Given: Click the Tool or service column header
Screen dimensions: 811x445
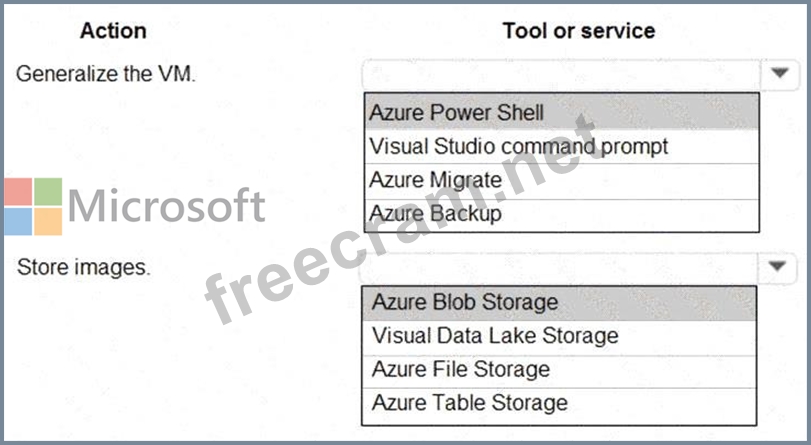Looking at the screenshot, I should [579, 31].
